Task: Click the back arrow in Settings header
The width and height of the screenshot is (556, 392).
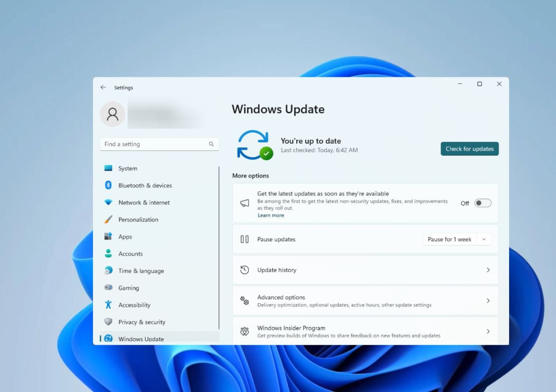Action: pos(103,87)
